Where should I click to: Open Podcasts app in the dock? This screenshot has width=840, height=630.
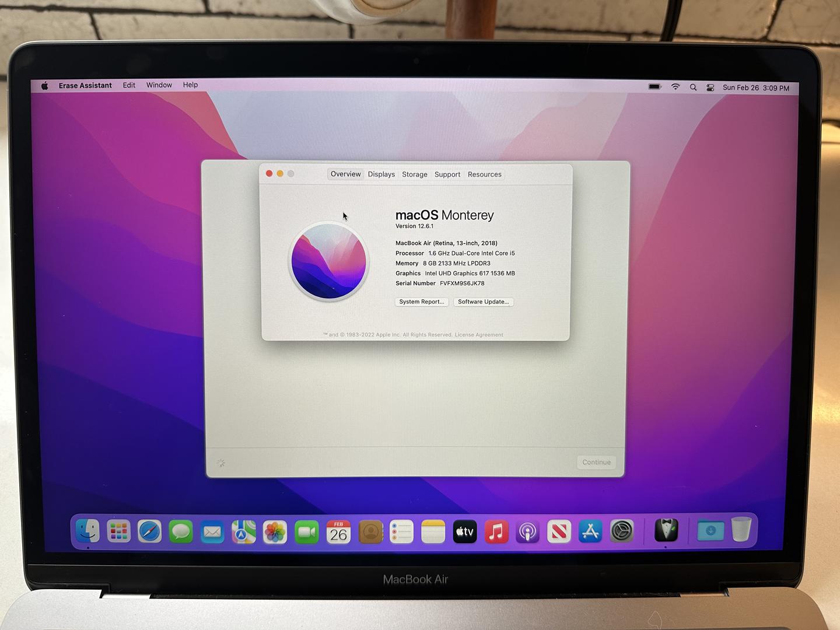click(528, 531)
